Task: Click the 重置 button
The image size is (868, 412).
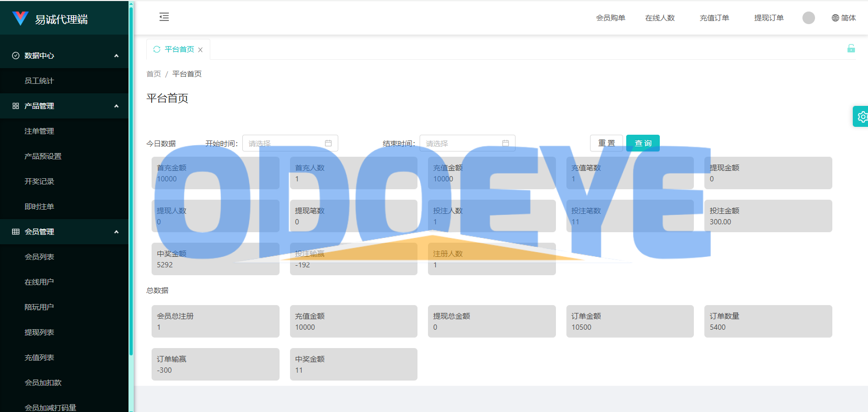Action: [x=606, y=143]
